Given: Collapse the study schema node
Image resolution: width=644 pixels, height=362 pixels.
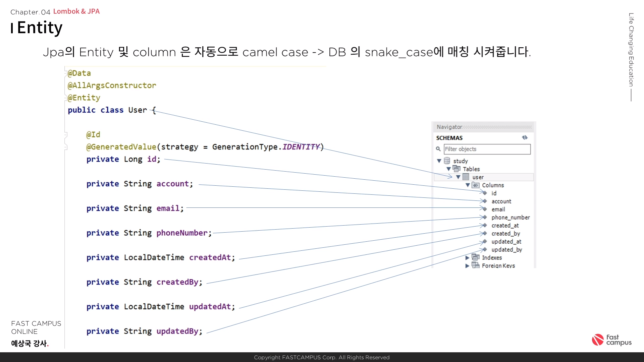Looking at the screenshot, I should click(x=439, y=161).
